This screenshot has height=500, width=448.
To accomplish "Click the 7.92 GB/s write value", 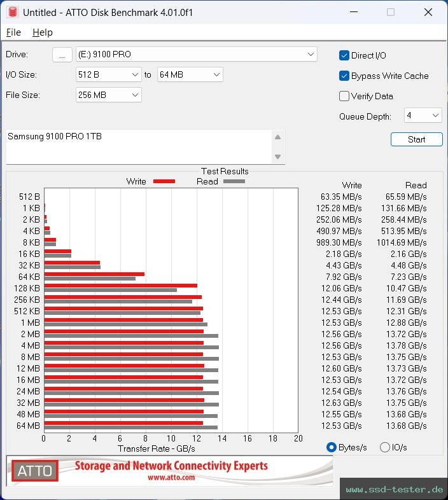I will click(x=344, y=277).
